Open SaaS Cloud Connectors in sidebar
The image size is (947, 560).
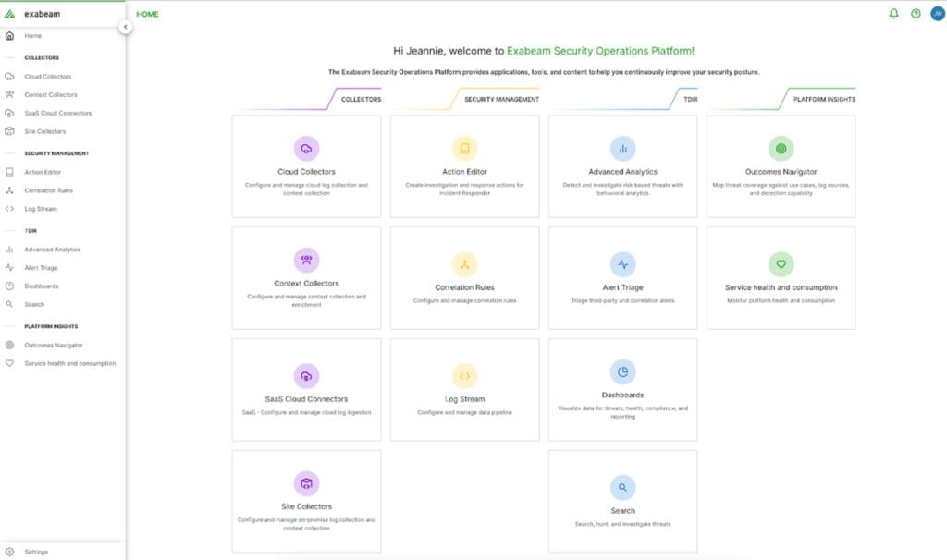pos(57,113)
